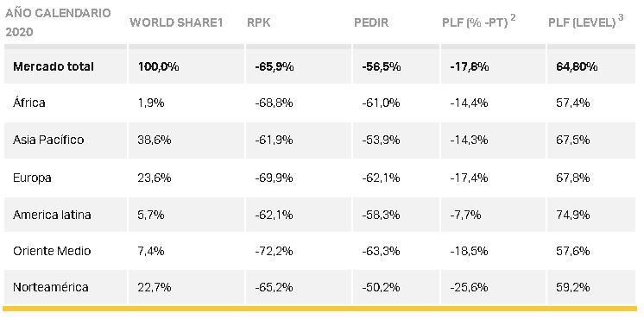Select the AÑO CALENDARIO 2020 header
The image size is (644, 325).
click(x=58, y=22)
